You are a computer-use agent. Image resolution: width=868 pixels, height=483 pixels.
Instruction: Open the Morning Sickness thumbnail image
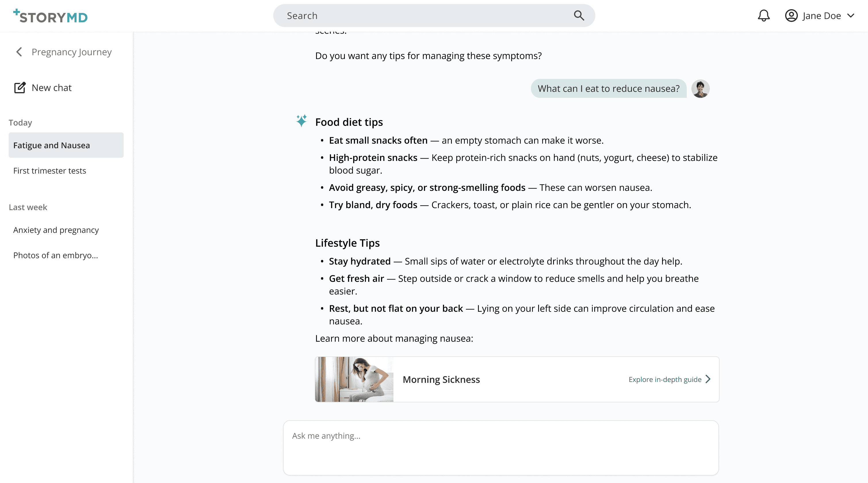(354, 379)
